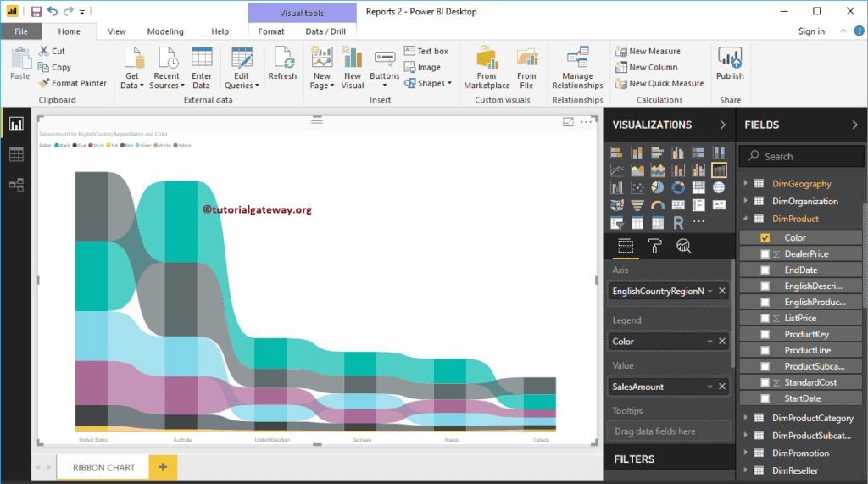
Task: Open the Format visual tools tab
Action: tap(270, 31)
